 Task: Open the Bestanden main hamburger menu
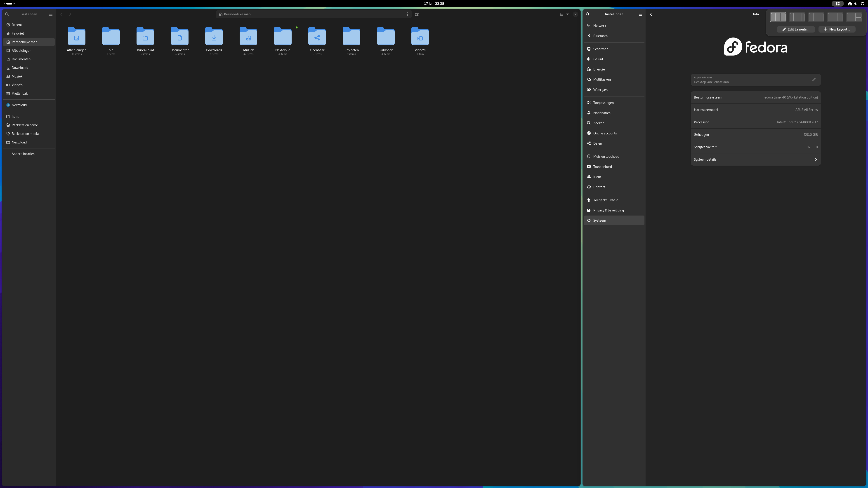pos(51,14)
